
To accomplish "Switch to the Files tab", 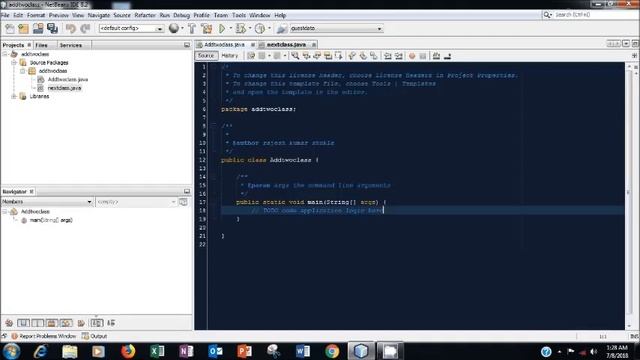I will (x=42, y=45).
